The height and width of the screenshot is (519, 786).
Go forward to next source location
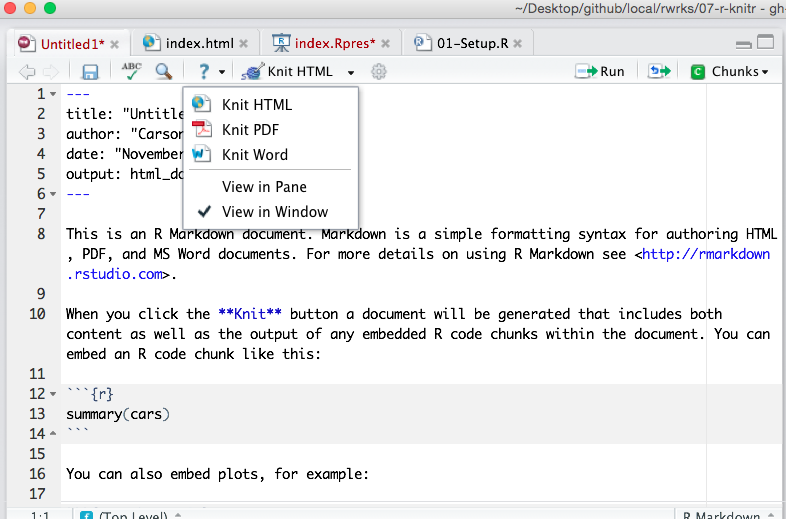[x=51, y=72]
